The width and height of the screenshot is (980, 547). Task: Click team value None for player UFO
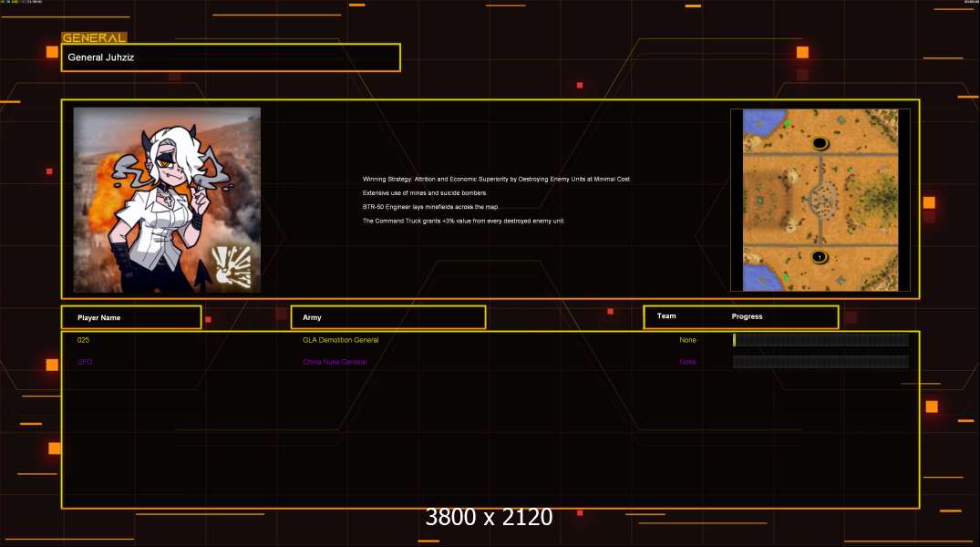687,362
